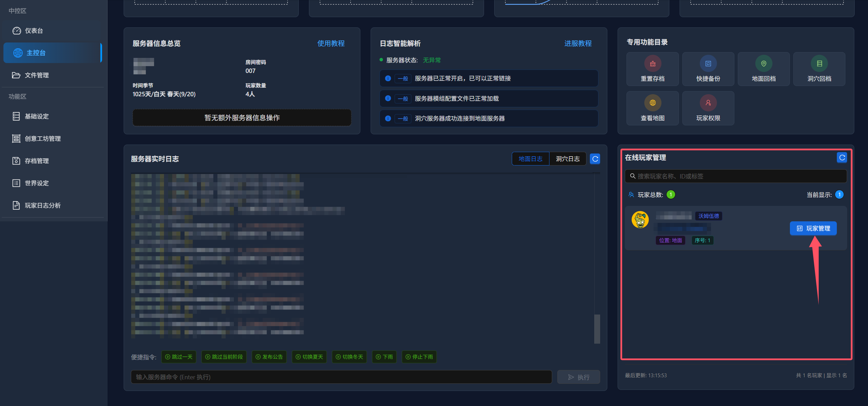Open 创意工坊管理 sidebar entry

42,139
